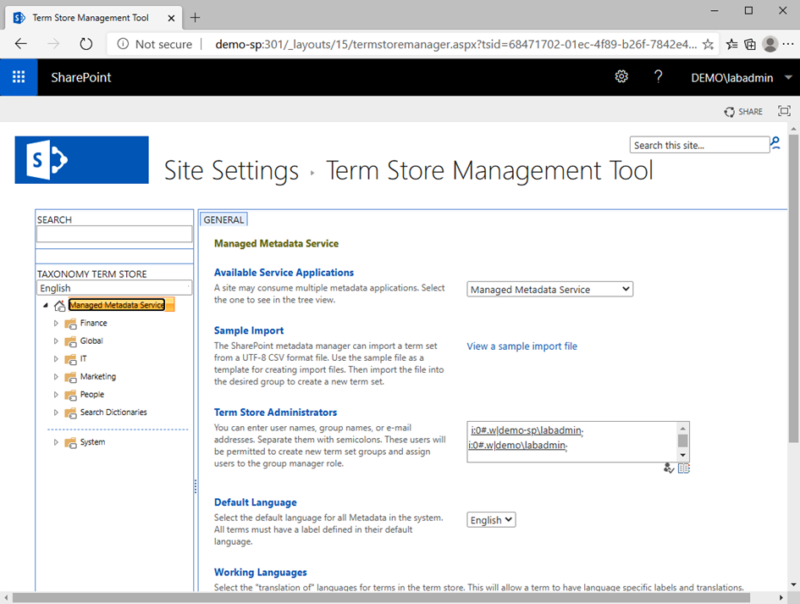Switch to the GENERAL tab

pos(223,219)
